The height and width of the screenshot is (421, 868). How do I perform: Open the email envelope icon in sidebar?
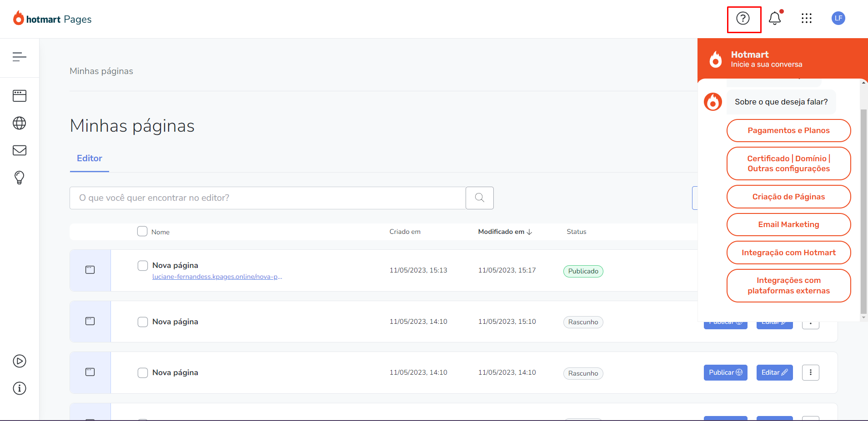[x=20, y=150]
